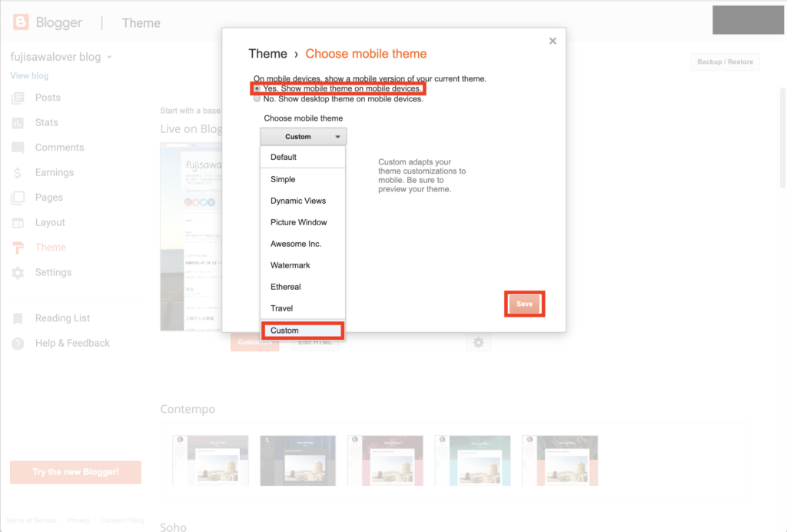Click the Theme breadcrumb in dialog title
Image resolution: width=787 pixels, height=532 pixels.
coord(268,54)
